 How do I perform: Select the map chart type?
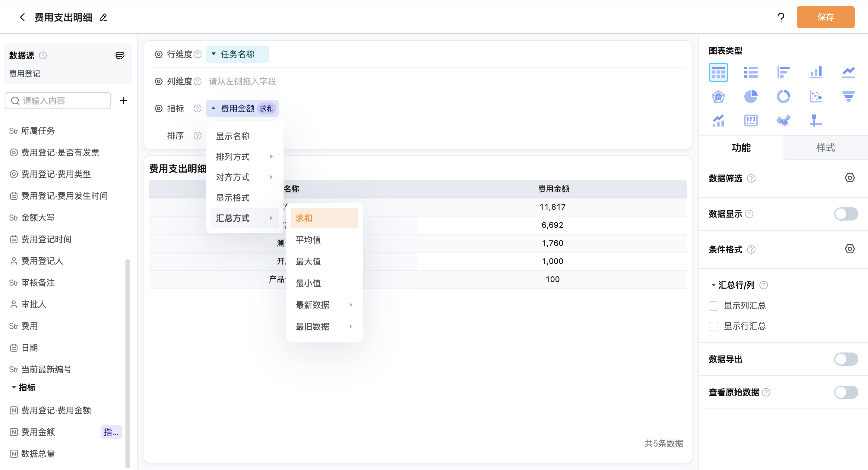pos(783,121)
